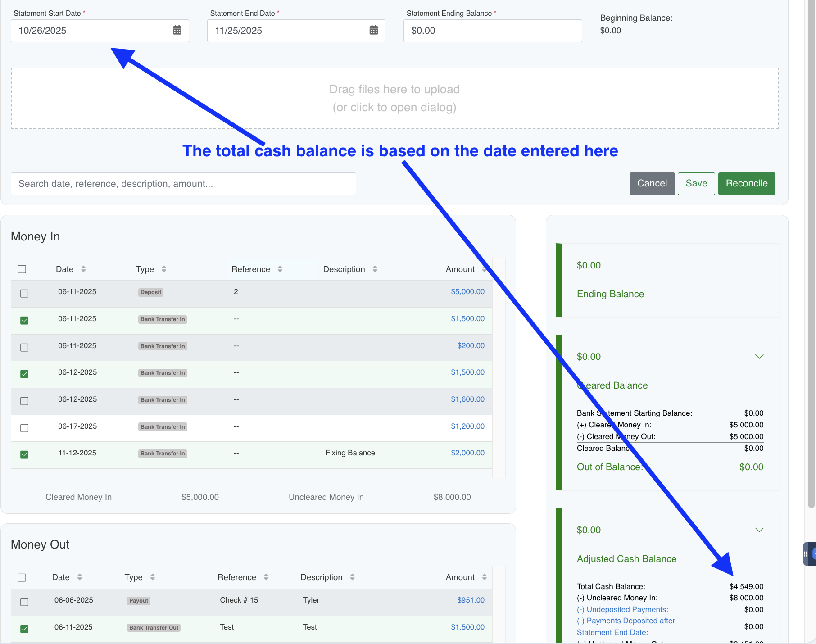
Task: Open the Undeposited Payments link
Action: 622,609
